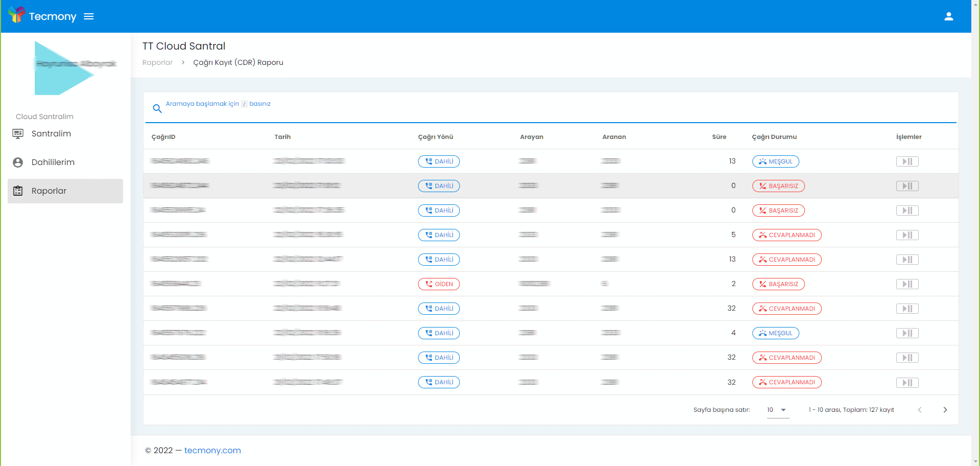This screenshot has height=466, width=980.
Task: Click the GİDEN call direction badge
Action: click(x=438, y=284)
